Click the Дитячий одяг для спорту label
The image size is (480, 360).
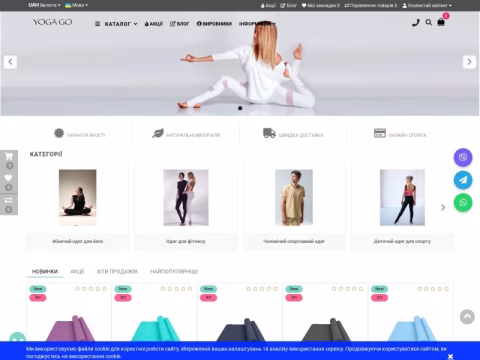[x=402, y=241]
